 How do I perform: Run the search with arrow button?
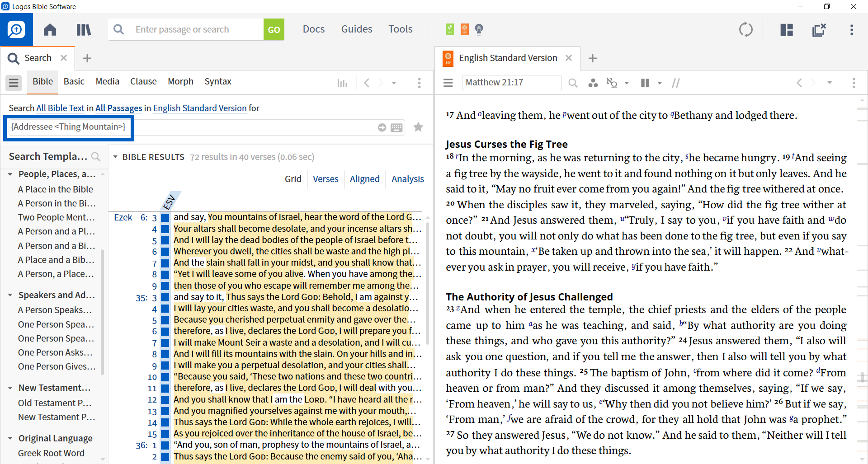click(x=382, y=127)
